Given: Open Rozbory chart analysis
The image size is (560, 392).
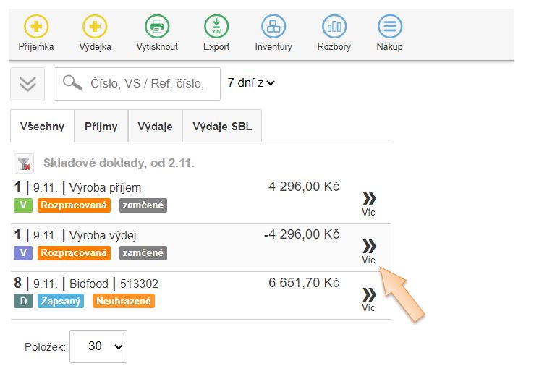Looking at the screenshot, I should pos(334,27).
